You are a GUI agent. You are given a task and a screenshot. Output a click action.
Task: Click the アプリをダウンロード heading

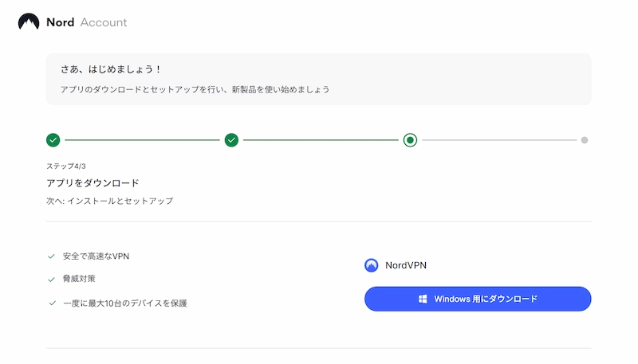[93, 183]
